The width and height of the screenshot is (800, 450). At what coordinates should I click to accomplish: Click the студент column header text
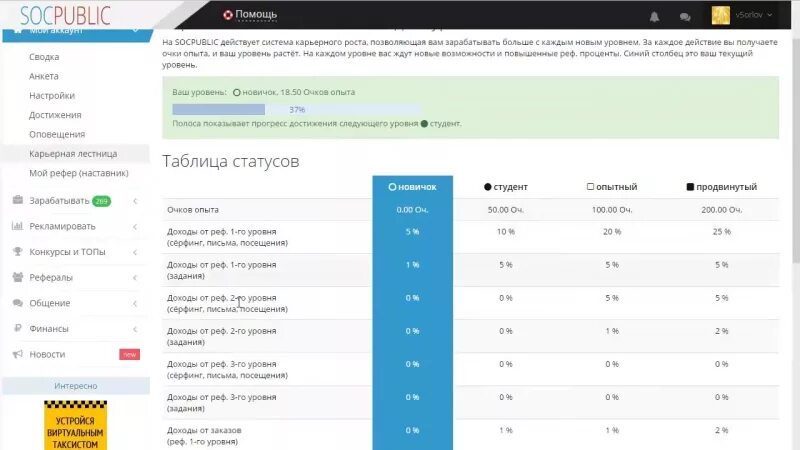510,187
